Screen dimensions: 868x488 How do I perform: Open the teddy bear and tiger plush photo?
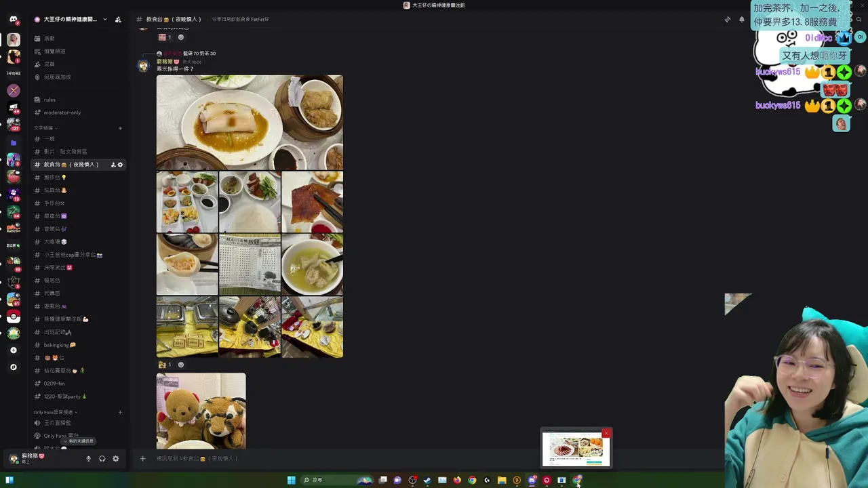tap(201, 411)
